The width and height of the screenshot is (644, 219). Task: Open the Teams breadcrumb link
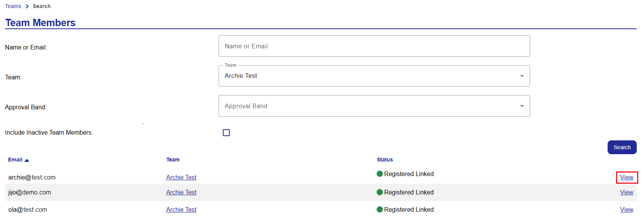click(x=13, y=6)
